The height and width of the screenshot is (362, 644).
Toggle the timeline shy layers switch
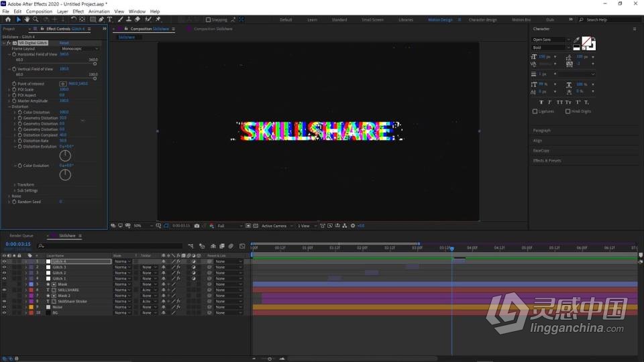(213, 246)
